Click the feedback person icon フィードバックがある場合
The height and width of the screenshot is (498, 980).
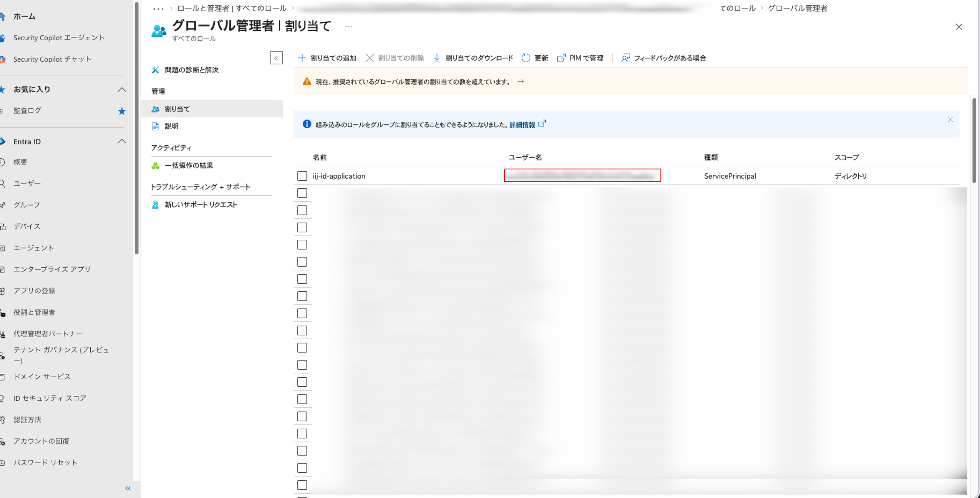click(x=625, y=58)
